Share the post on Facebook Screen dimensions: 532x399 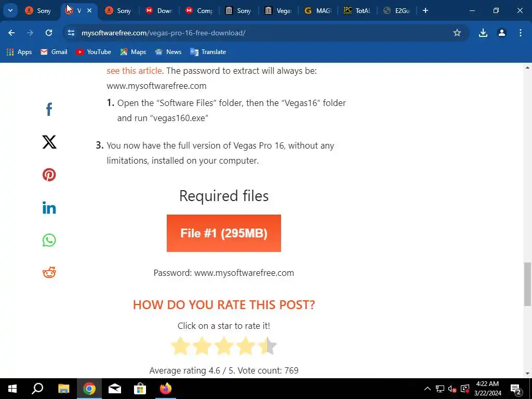49,109
